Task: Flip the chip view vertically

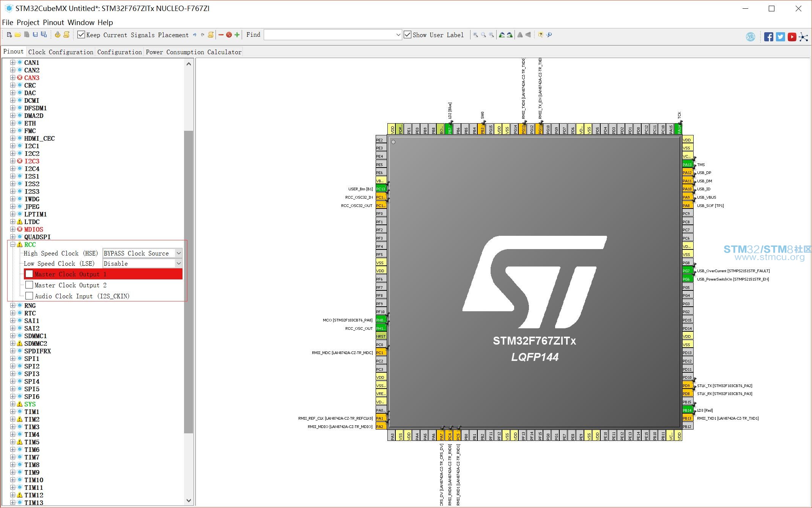Action: click(528, 35)
